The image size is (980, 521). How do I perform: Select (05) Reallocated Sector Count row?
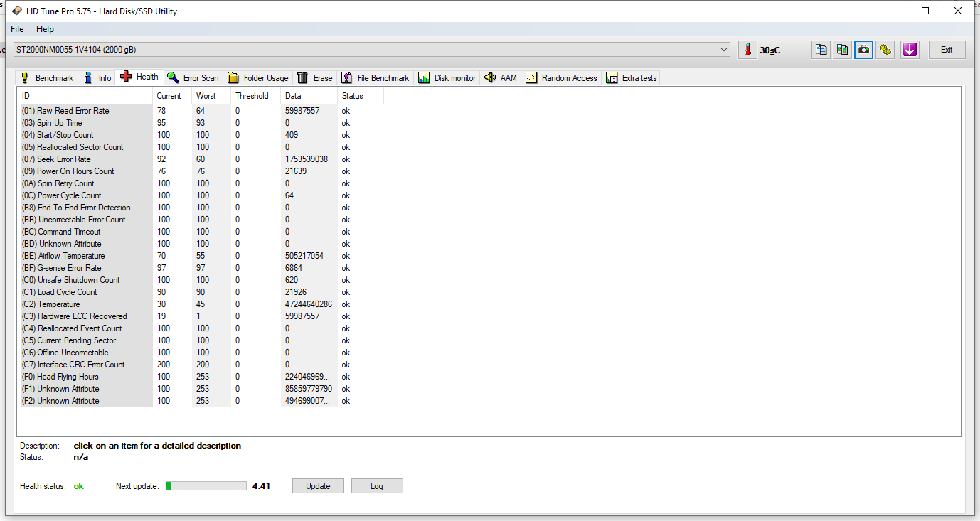(201, 147)
